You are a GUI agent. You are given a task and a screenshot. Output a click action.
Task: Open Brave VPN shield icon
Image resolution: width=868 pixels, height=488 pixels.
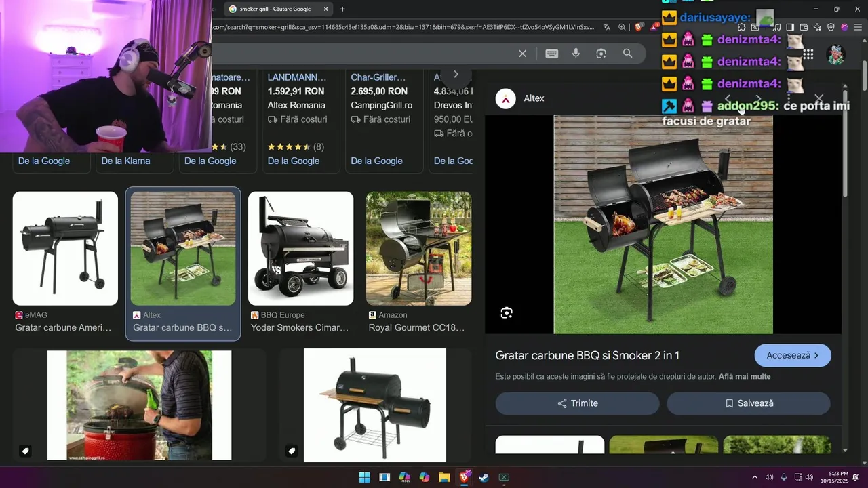[831, 27]
